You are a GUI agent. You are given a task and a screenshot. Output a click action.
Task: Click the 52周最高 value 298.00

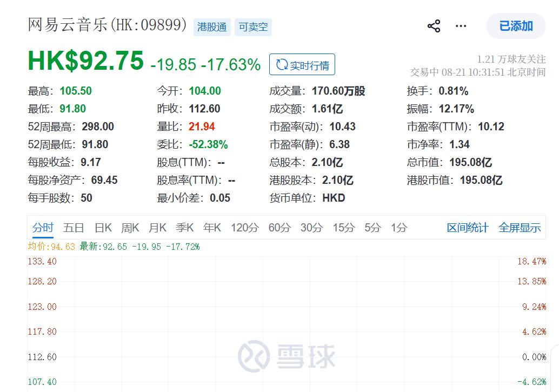pos(98,127)
